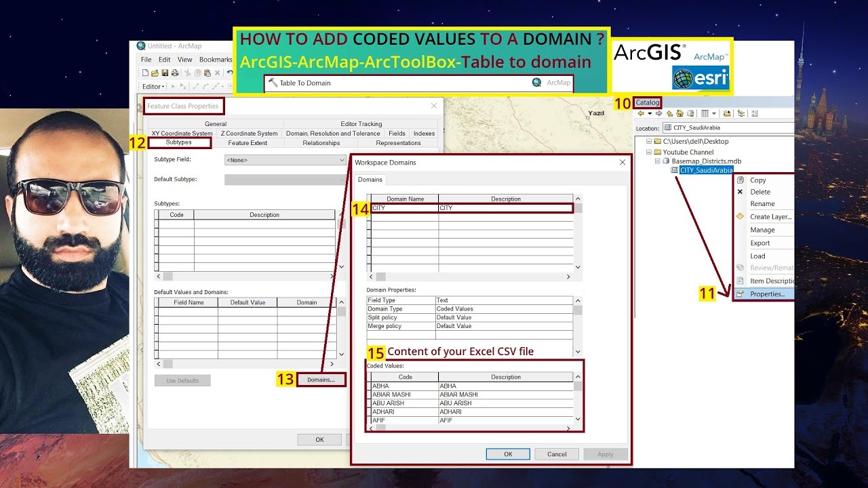Viewport: 868px width, 488px height.
Task: Click OK in Feature Class Properties dialog
Action: (319, 440)
